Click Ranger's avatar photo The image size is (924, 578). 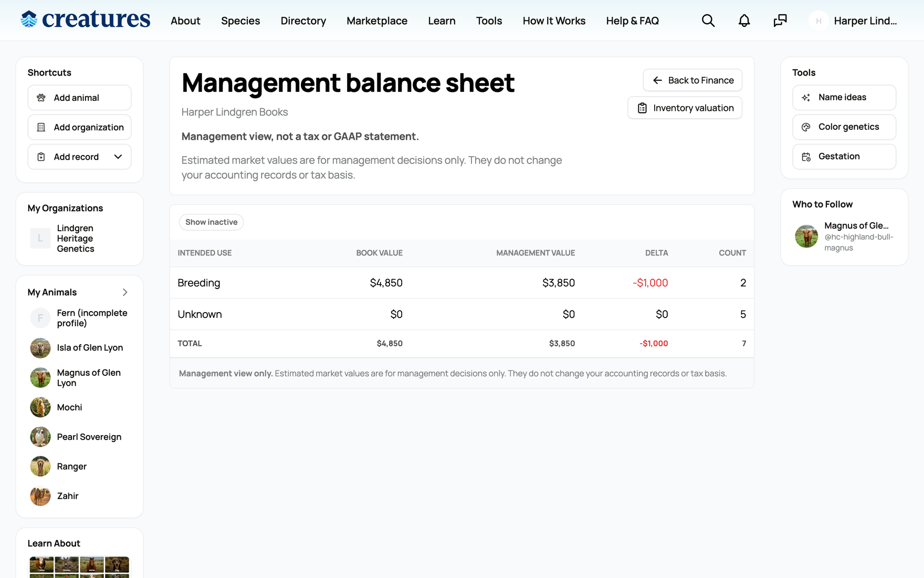40,466
